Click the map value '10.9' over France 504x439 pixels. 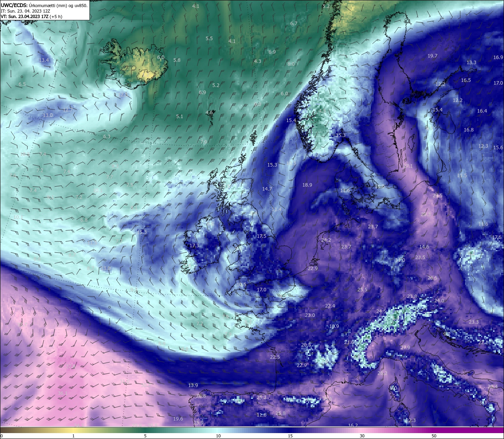pyautogui.click(x=334, y=326)
